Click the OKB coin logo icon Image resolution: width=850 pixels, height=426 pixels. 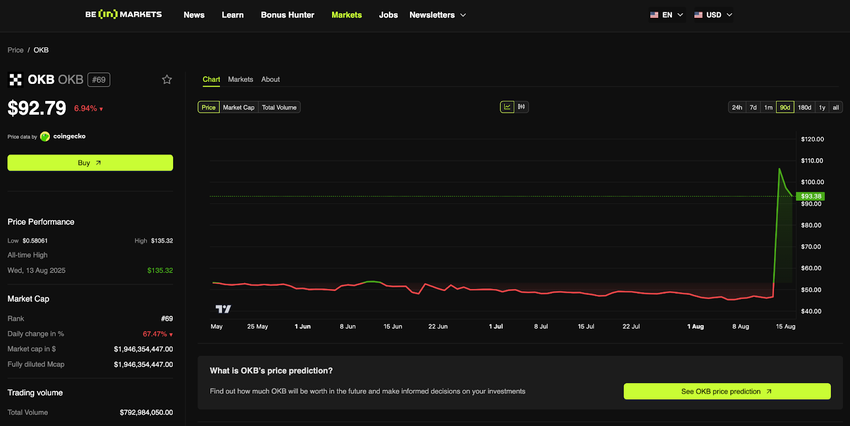pyautogui.click(x=15, y=79)
